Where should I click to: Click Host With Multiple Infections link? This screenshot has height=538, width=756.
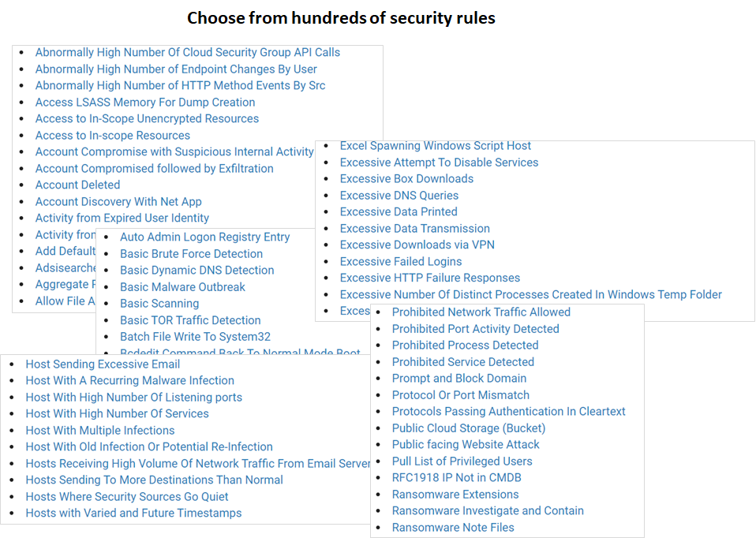pyautogui.click(x=99, y=431)
